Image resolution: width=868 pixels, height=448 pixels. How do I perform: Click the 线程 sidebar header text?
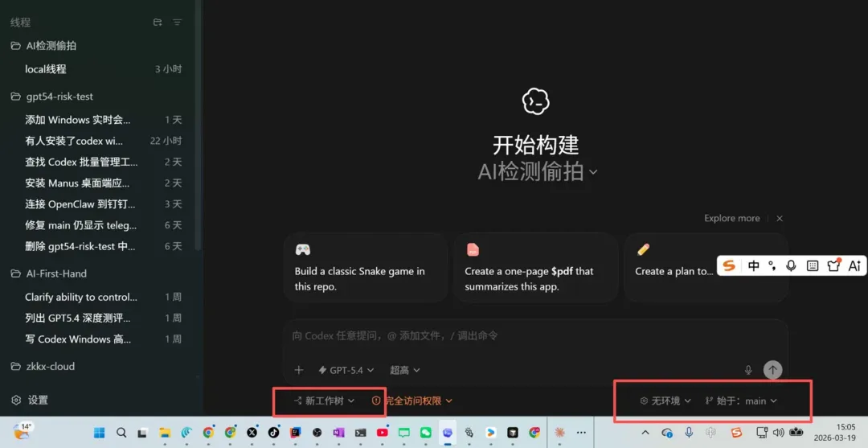[x=20, y=23]
